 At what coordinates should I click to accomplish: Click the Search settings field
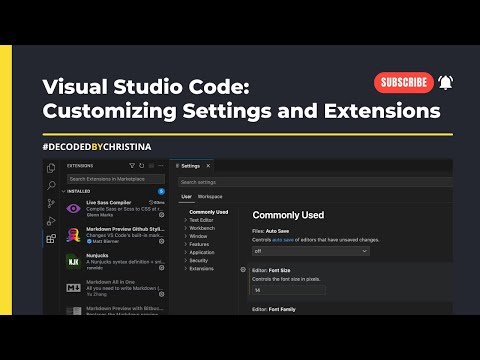pyautogui.click(x=315, y=182)
